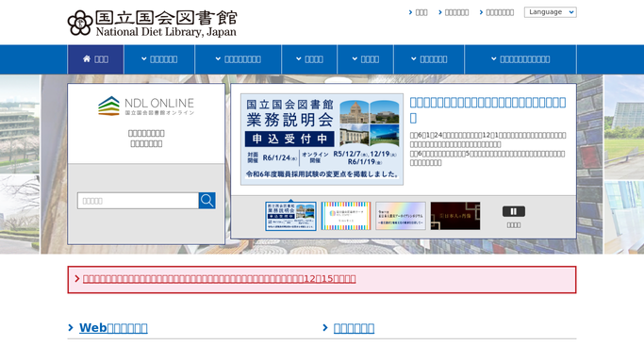Image resolution: width=644 pixels, height=362 pixels.
Task: Open the Language dropdown
Action: click(x=550, y=12)
